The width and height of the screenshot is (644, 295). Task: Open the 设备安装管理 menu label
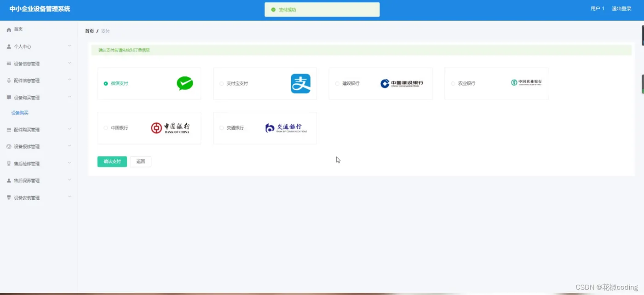pos(27,198)
